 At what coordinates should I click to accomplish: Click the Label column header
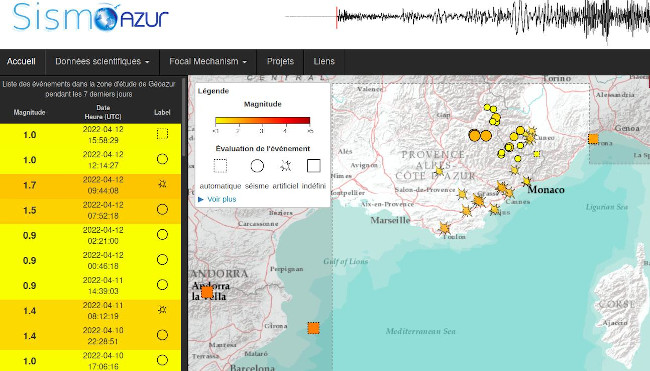click(162, 112)
